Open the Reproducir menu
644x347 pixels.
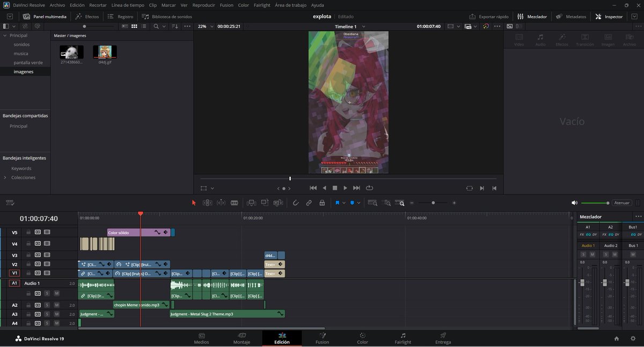click(204, 5)
